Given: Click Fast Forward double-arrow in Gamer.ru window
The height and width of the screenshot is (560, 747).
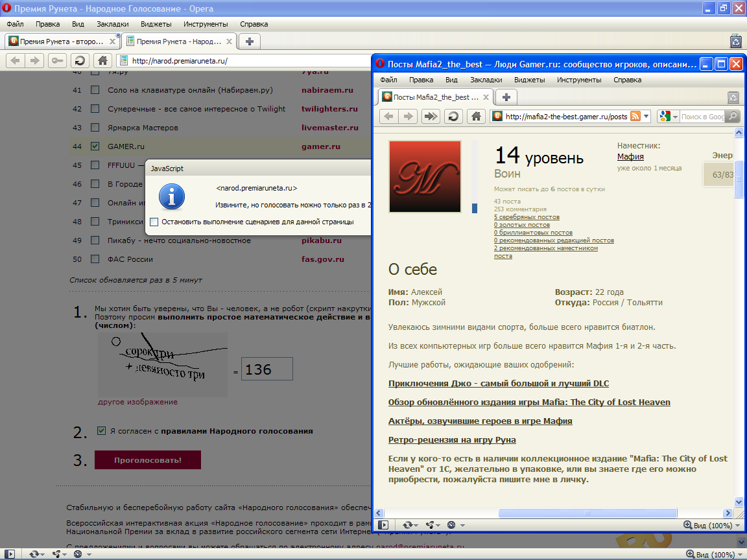Looking at the screenshot, I should (x=430, y=116).
